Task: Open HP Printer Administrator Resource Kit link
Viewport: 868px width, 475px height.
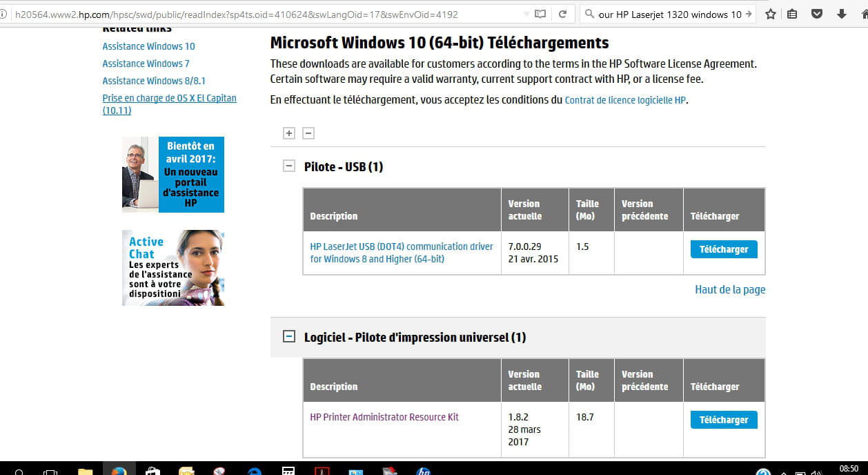Action: [384, 417]
